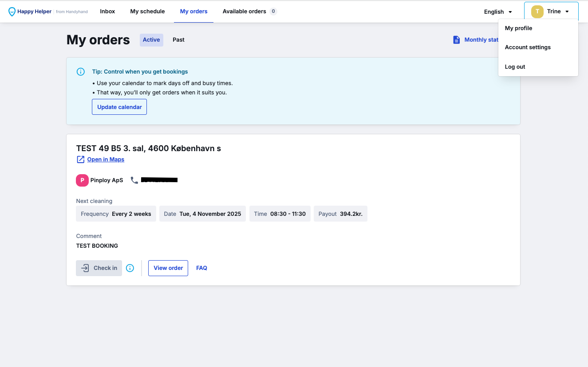Click the Check in button

point(99,268)
